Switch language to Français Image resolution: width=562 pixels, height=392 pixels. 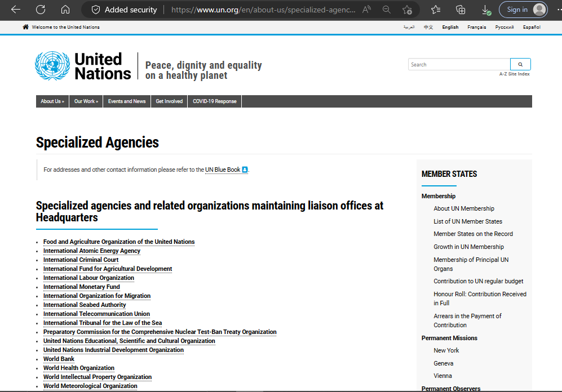tap(477, 27)
